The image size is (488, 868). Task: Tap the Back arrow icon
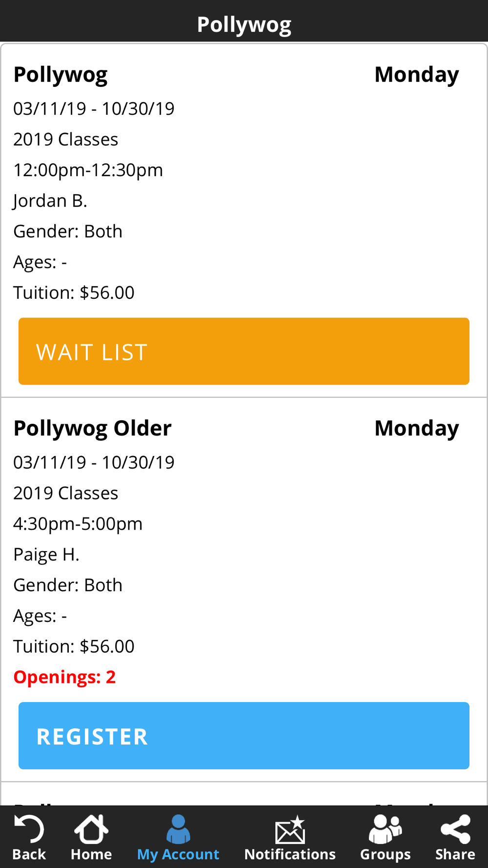coord(29,828)
